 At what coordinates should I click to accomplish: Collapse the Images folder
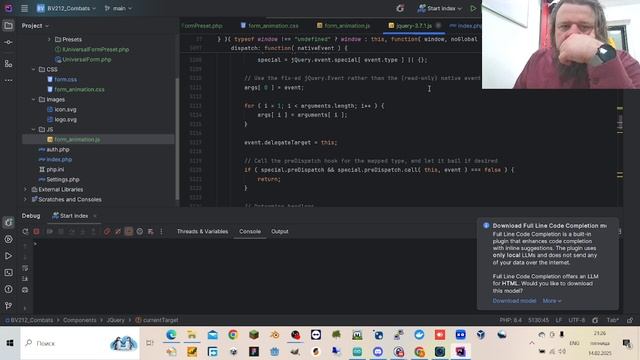[33, 100]
